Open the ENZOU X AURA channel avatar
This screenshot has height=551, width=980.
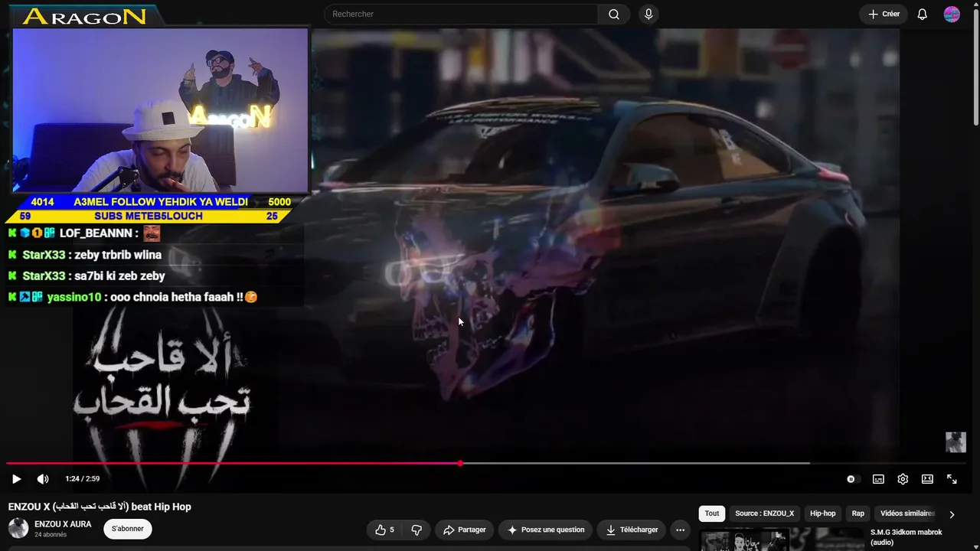pos(18,528)
